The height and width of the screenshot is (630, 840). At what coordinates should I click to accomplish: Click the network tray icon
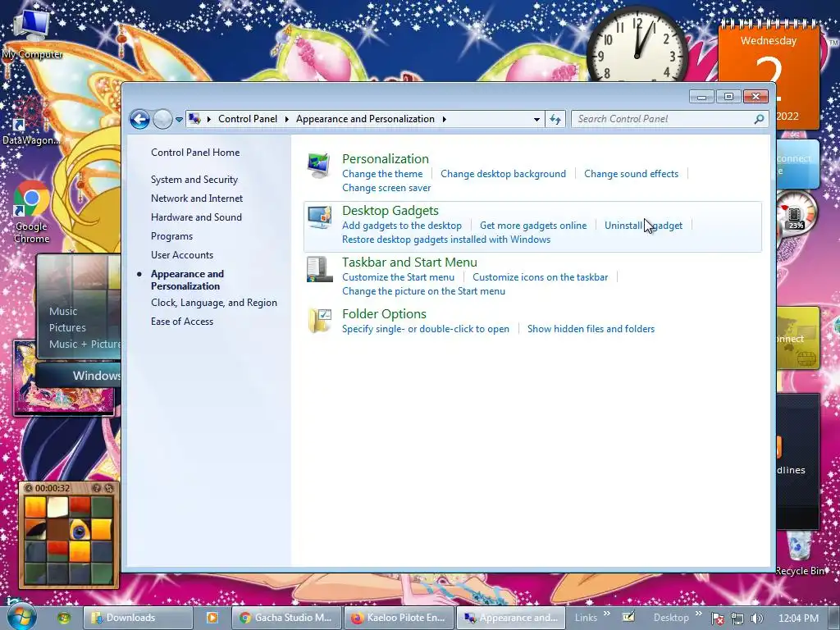737,619
